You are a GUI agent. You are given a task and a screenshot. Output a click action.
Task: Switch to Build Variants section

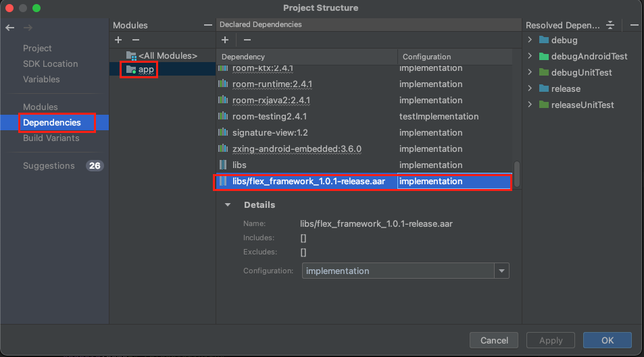pos(51,138)
